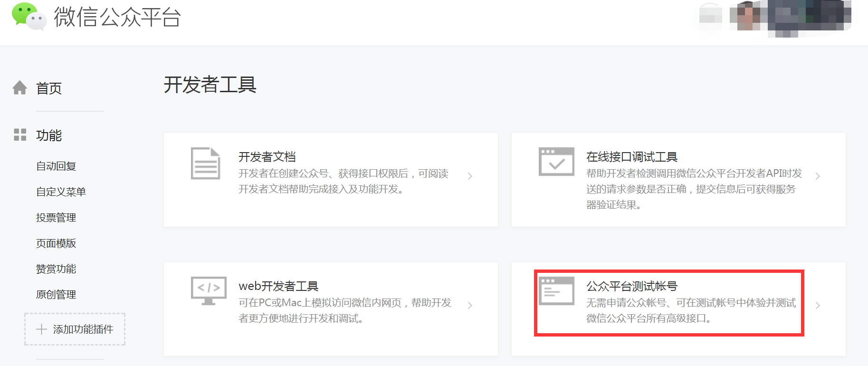Click the web开发者工具 description text

pos(345,310)
